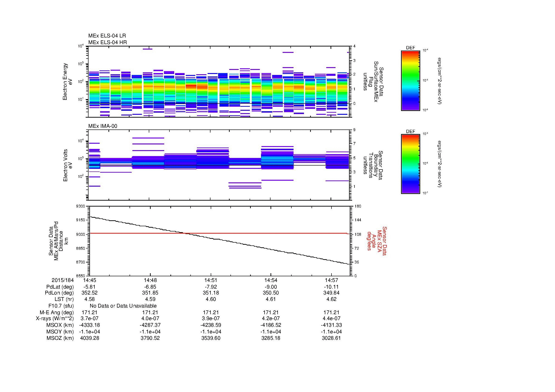Click the MSOZ value '3028.61'

click(x=331, y=338)
